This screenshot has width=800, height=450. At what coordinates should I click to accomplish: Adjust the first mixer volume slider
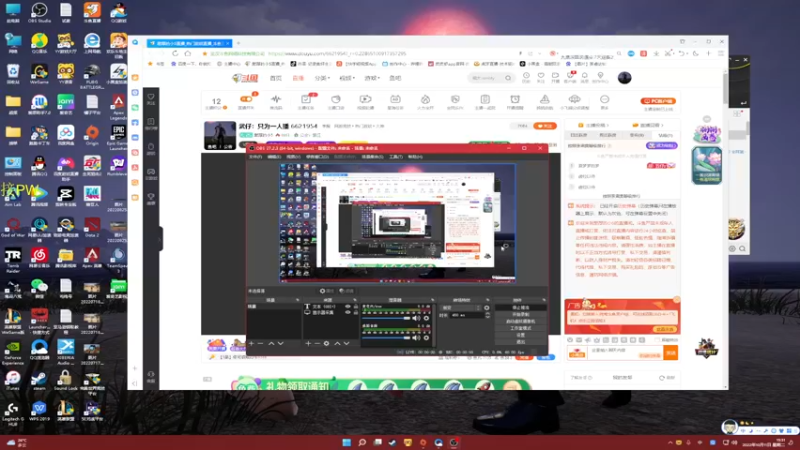click(387, 318)
